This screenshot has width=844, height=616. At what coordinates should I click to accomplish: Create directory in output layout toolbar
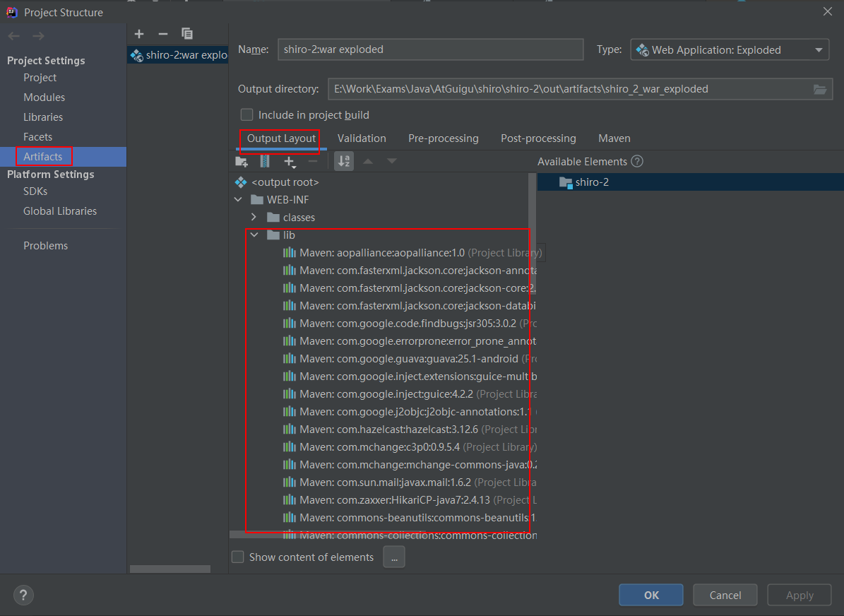[242, 162]
